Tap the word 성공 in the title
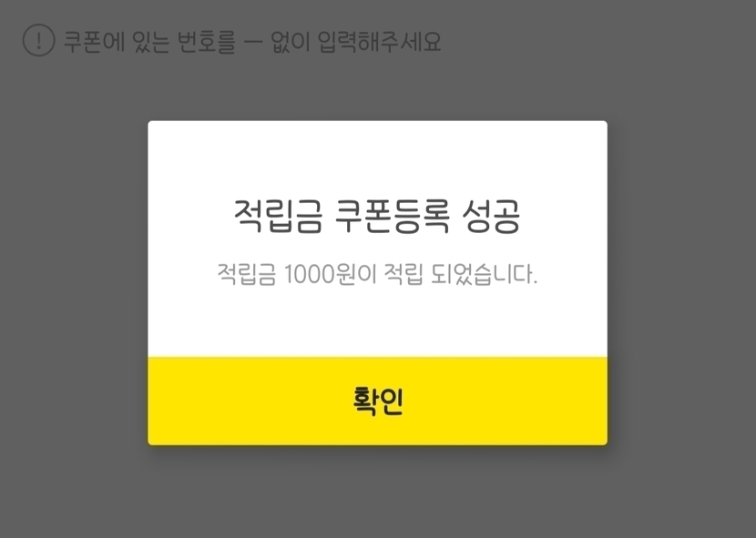This screenshot has height=538, width=756. (491, 216)
